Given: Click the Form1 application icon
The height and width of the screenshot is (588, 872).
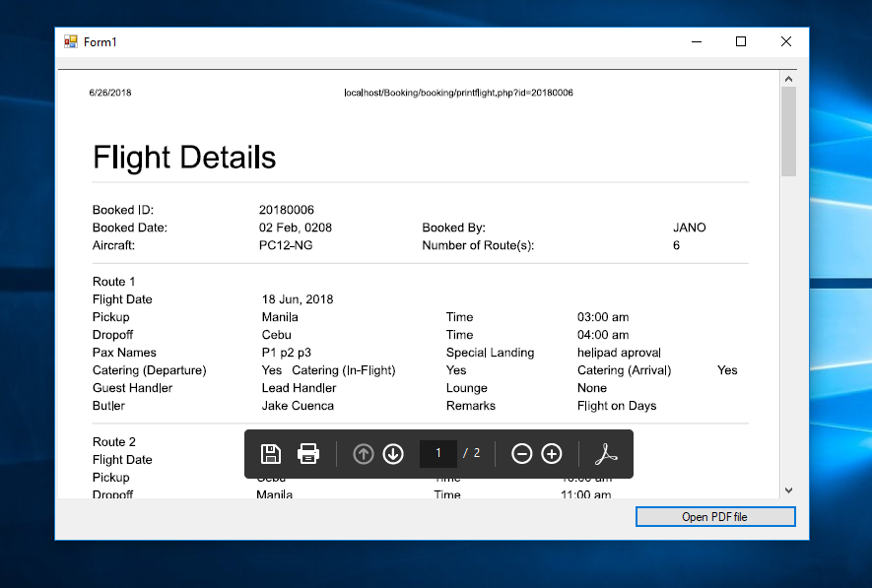Looking at the screenshot, I should pos(70,41).
